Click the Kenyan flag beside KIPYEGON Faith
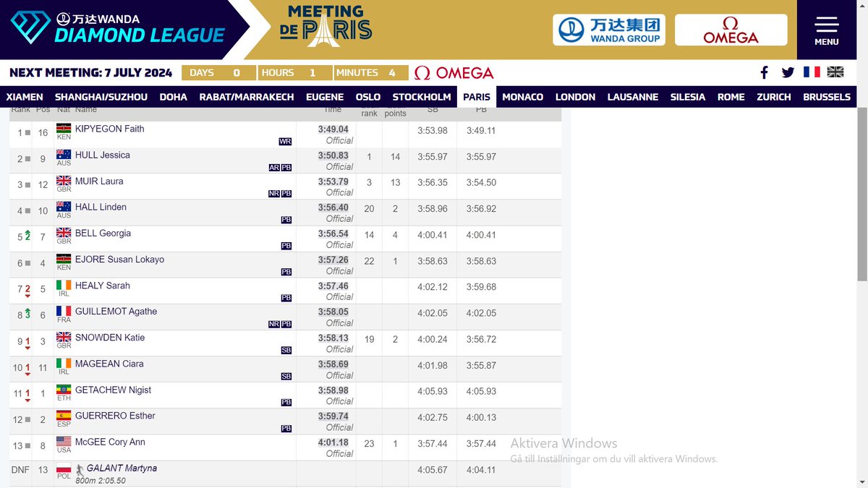868x488 pixels. click(64, 129)
